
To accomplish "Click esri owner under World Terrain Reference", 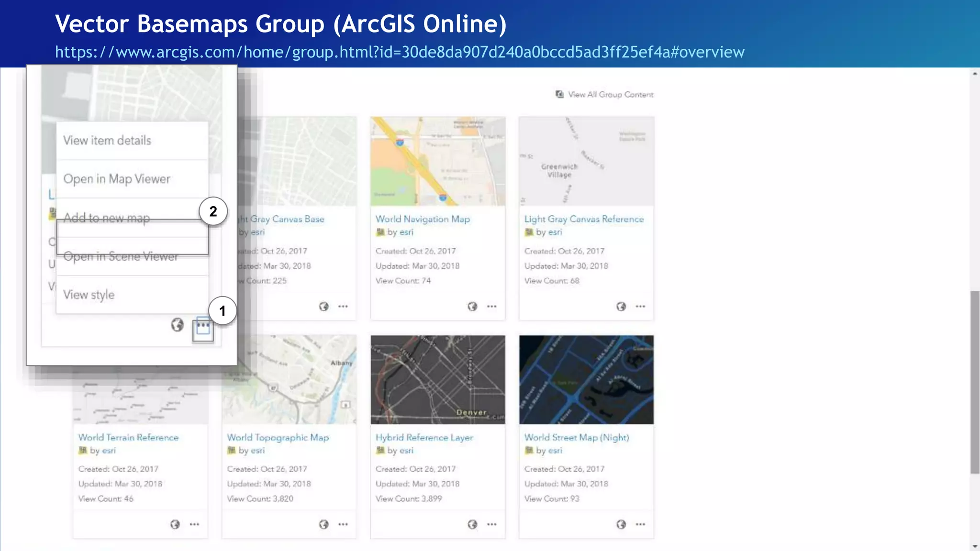I will pyautogui.click(x=109, y=450).
